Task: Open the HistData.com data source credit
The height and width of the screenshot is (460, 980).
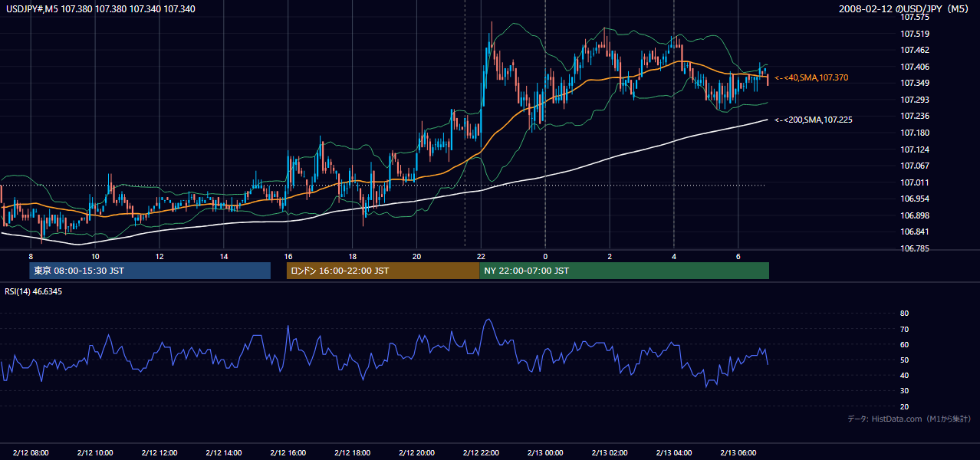Action: 909,419
